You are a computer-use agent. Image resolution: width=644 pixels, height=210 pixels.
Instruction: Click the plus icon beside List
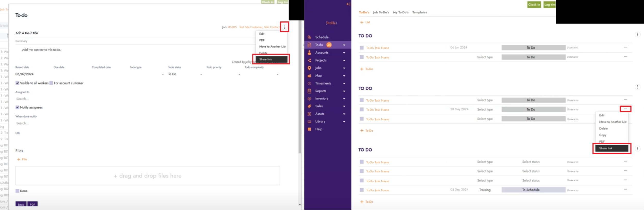point(362,22)
